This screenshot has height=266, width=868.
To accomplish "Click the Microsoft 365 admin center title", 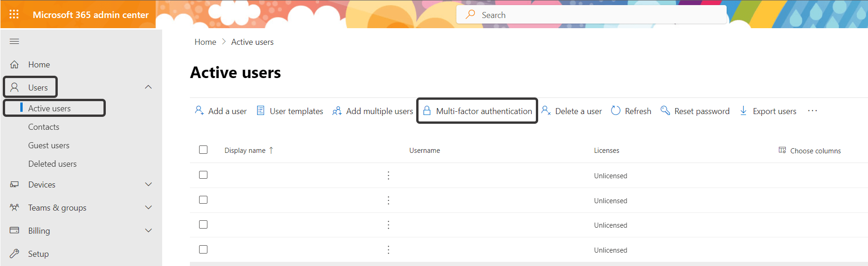I will [91, 15].
